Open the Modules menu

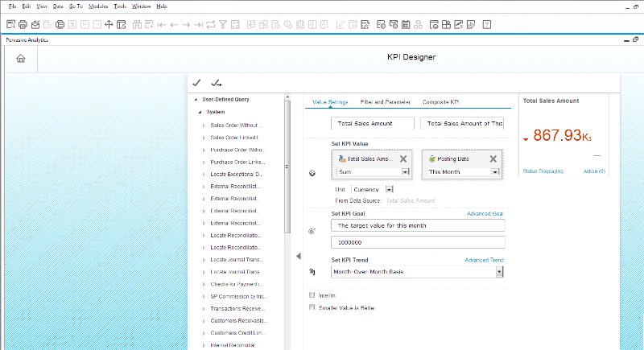pos(98,6)
